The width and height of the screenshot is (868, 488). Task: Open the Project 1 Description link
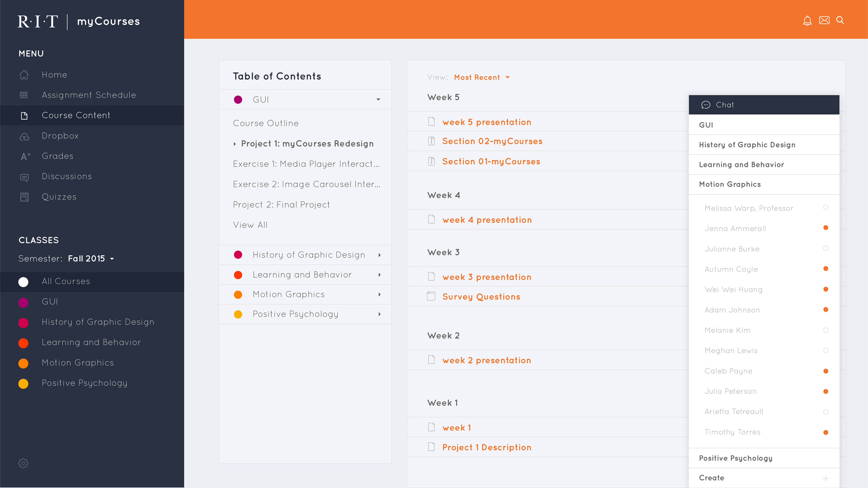click(x=487, y=447)
